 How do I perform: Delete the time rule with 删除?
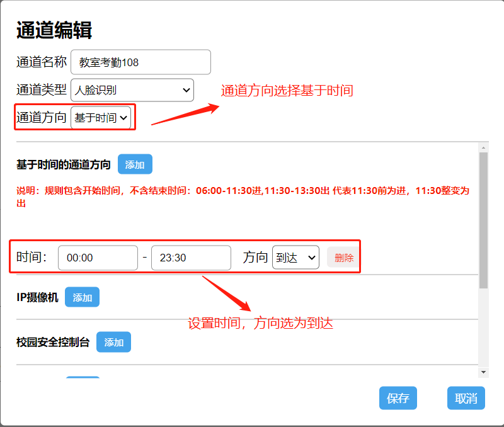point(343,258)
